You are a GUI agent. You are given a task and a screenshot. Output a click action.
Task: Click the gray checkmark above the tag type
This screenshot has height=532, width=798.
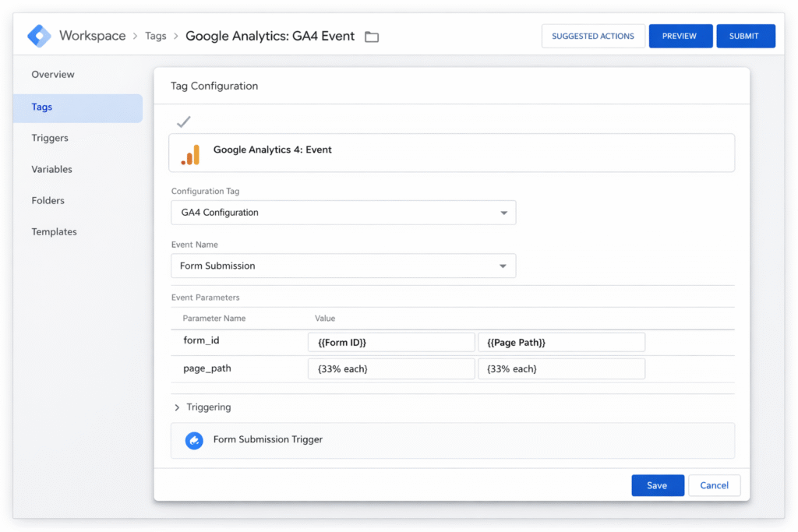[x=183, y=122]
